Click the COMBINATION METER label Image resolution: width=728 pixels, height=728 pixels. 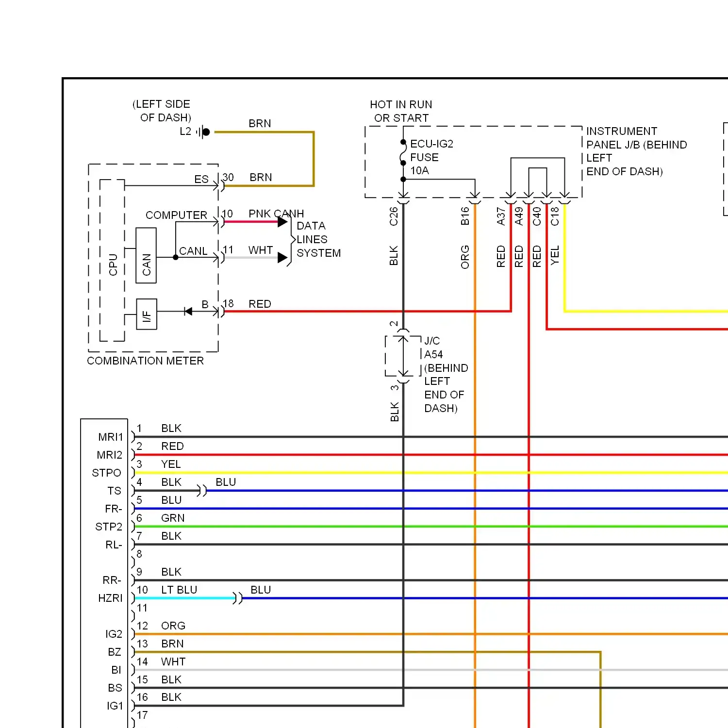(145, 361)
